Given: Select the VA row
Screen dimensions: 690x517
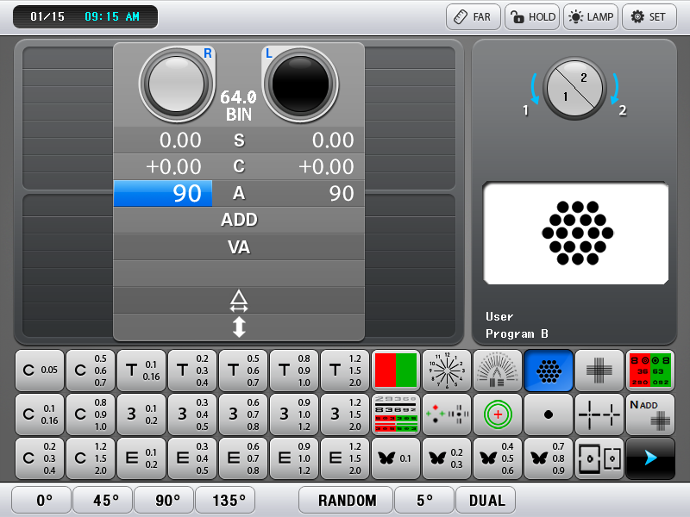Looking at the screenshot, I should (x=239, y=247).
